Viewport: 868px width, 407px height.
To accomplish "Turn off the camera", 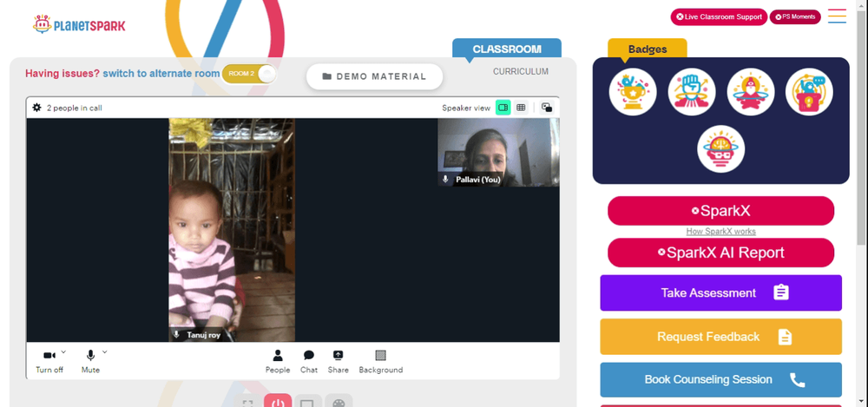I will [49, 361].
